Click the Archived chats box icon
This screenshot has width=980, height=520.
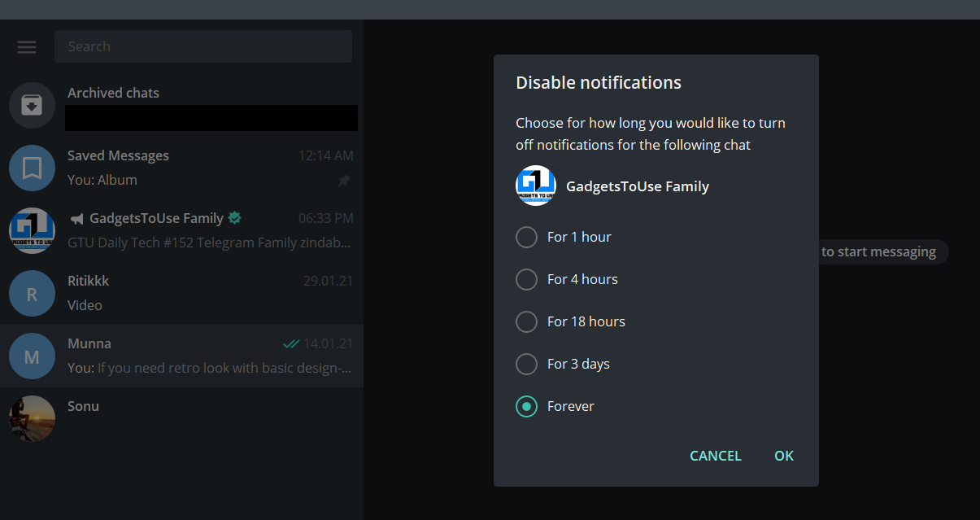[x=32, y=106]
